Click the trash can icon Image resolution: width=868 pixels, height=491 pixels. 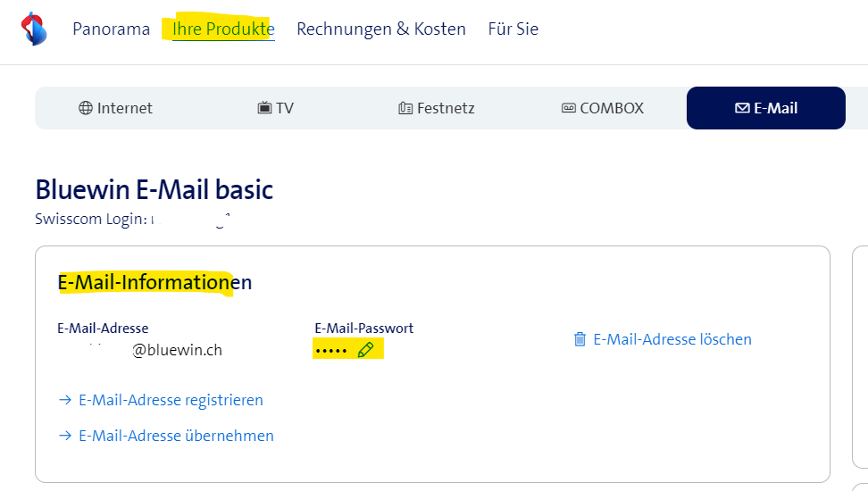[x=580, y=339]
